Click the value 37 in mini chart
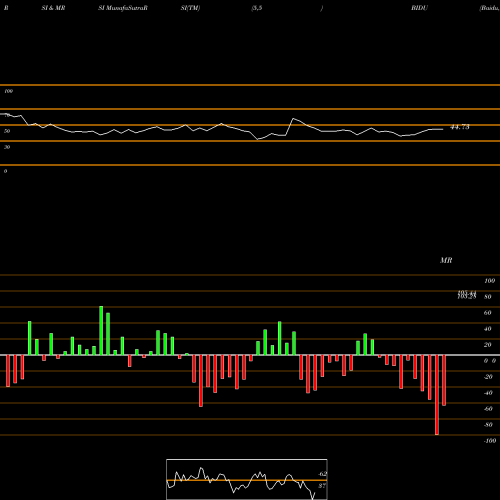This screenshot has width=500, height=500. pyautogui.click(x=322, y=486)
